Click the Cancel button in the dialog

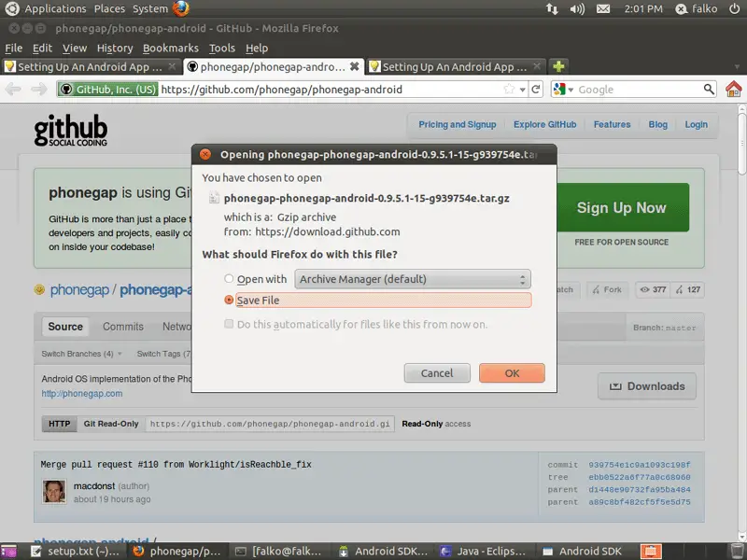437,372
